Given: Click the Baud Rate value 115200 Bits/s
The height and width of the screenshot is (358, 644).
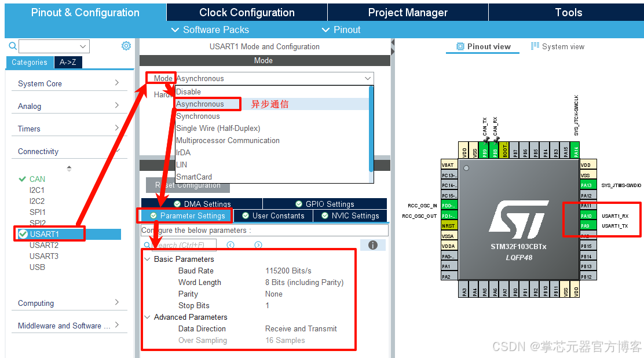Looking at the screenshot, I should tap(288, 271).
